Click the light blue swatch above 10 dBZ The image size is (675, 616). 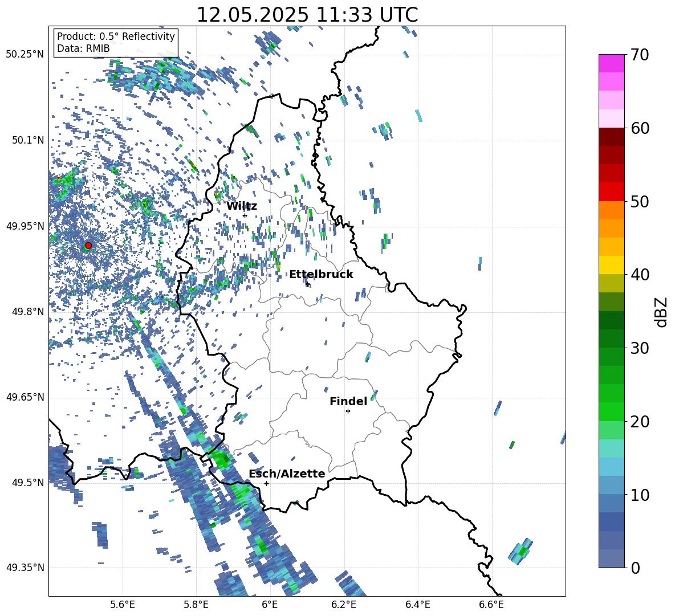pyautogui.click(x=611, y=485)
